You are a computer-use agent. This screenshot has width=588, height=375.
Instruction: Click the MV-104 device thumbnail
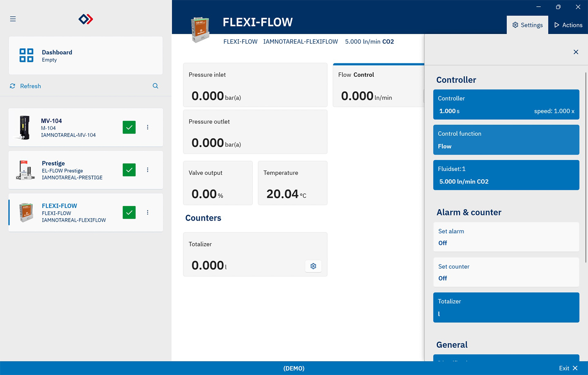[x=24, y=127]
